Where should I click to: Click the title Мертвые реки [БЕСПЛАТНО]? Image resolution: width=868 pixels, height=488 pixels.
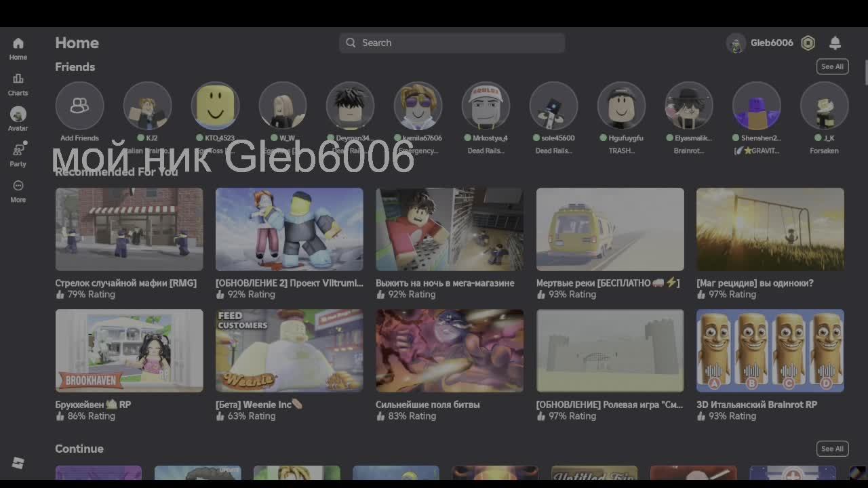tap(608, 283)
